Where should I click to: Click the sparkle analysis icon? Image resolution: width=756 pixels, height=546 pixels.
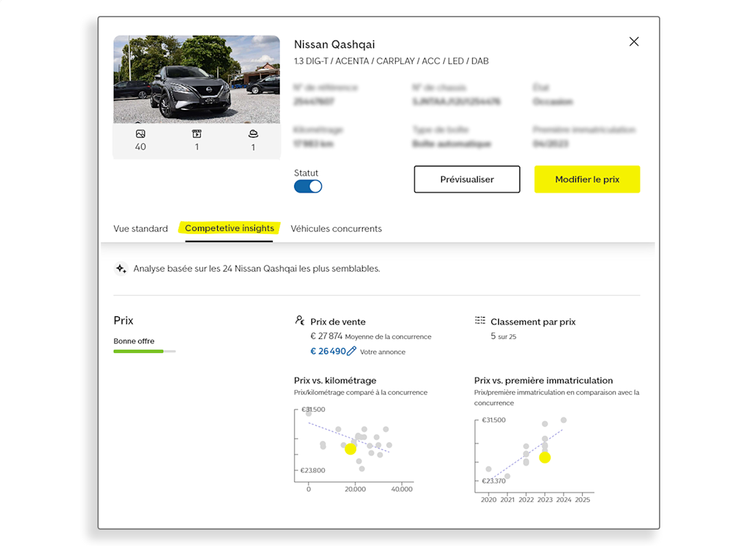click(x=121, y=269)
